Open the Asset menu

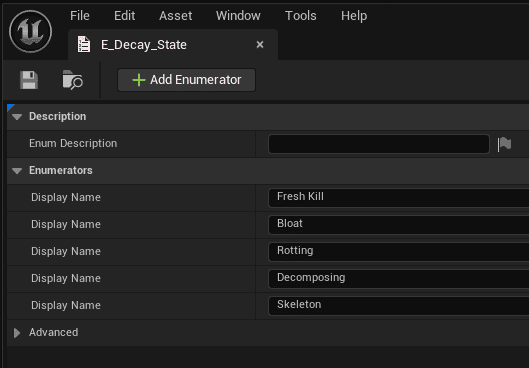pos(175,16)
